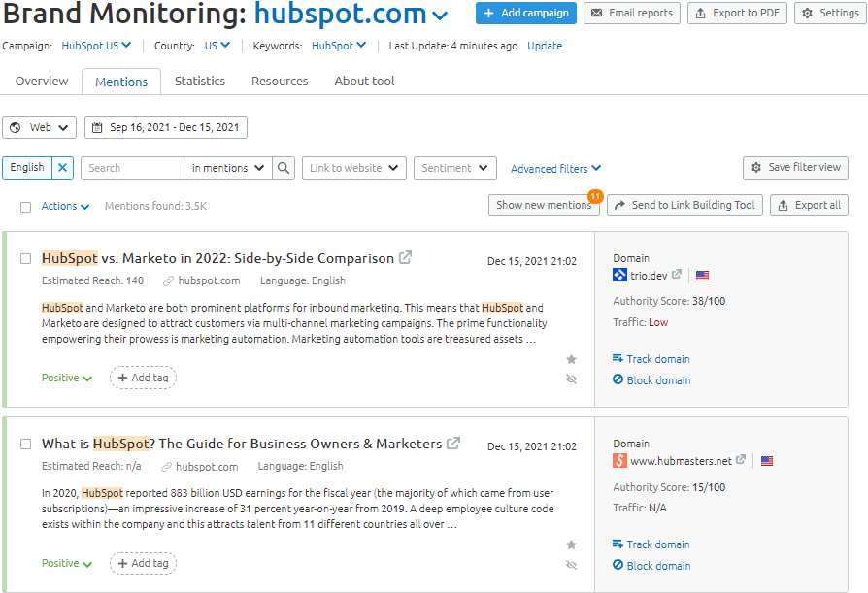Expand Advanced filters

555,169
